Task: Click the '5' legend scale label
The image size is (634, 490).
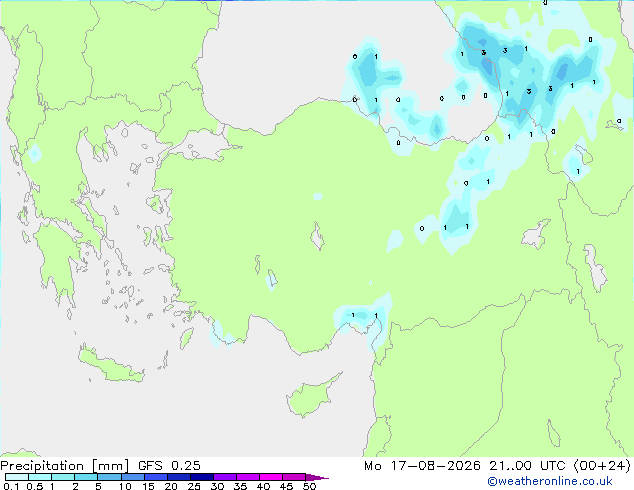Action: tap(98, 486)
